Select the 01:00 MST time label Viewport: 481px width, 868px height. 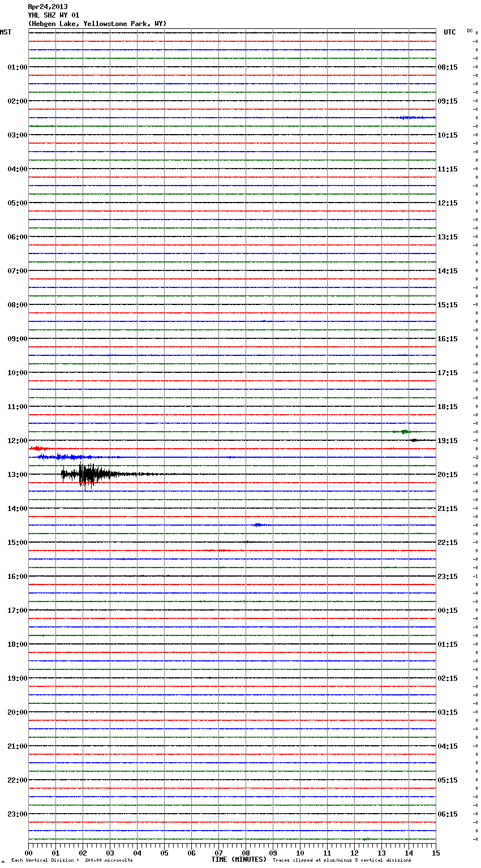click(x=17, y=67)
